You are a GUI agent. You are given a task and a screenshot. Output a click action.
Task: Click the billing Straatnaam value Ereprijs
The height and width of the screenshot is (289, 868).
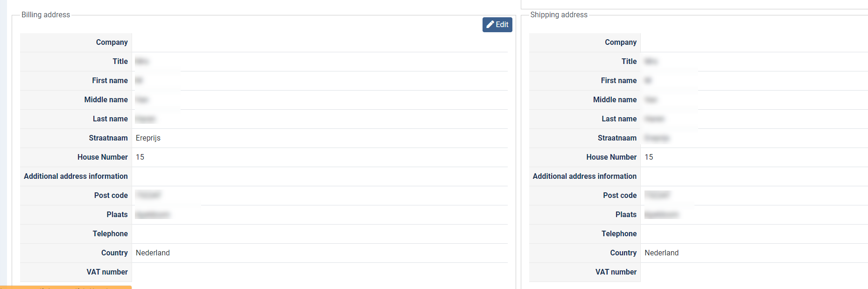pyautogui.click(x=148, y=138)
